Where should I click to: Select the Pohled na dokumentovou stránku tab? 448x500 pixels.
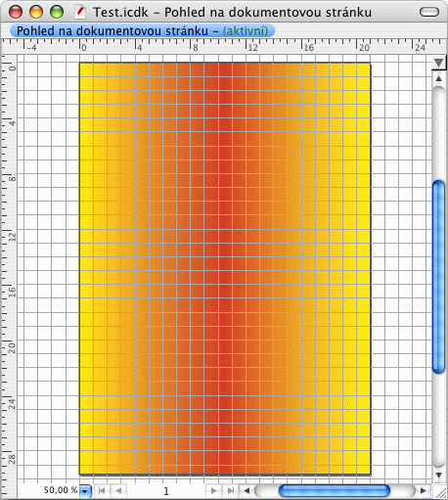coord(142,31)
